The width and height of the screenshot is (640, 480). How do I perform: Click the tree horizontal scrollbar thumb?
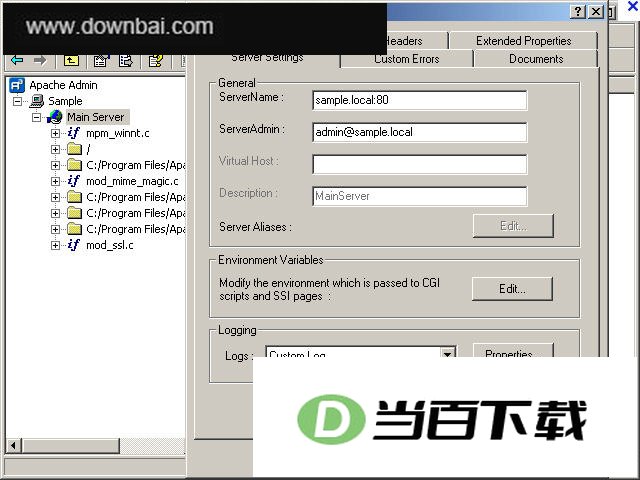click(x=71, y=445)
